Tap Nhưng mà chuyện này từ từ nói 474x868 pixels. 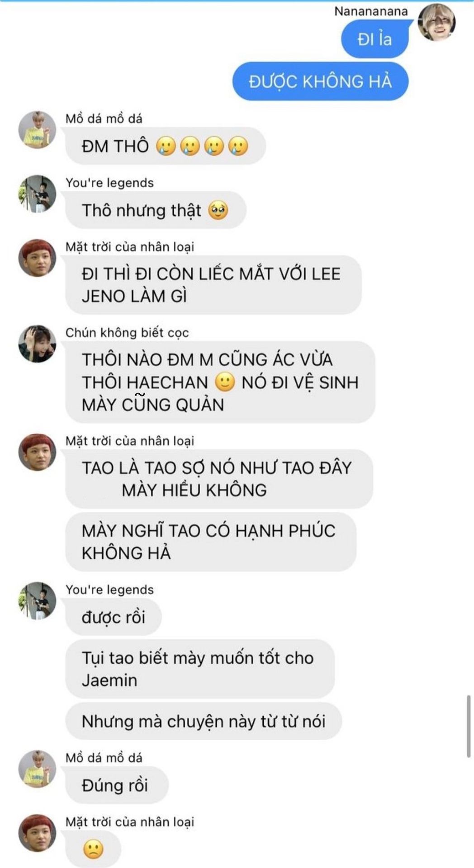[x=203, y=721]
